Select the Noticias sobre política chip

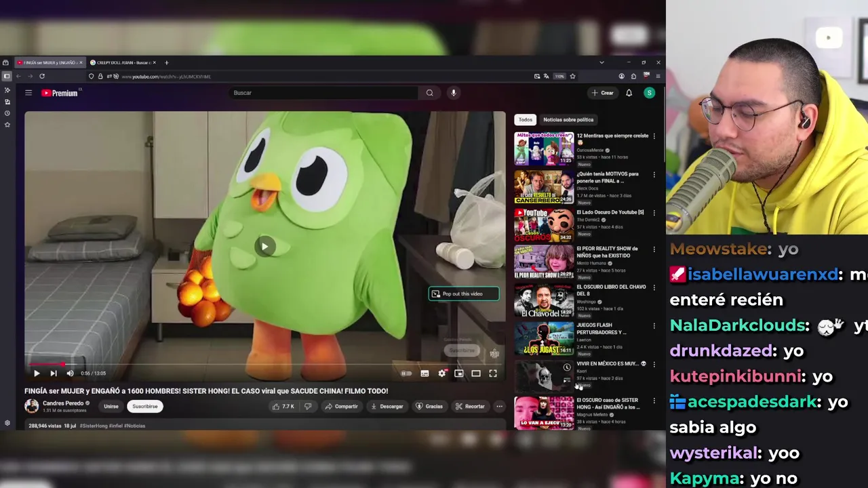pos(568,120)
